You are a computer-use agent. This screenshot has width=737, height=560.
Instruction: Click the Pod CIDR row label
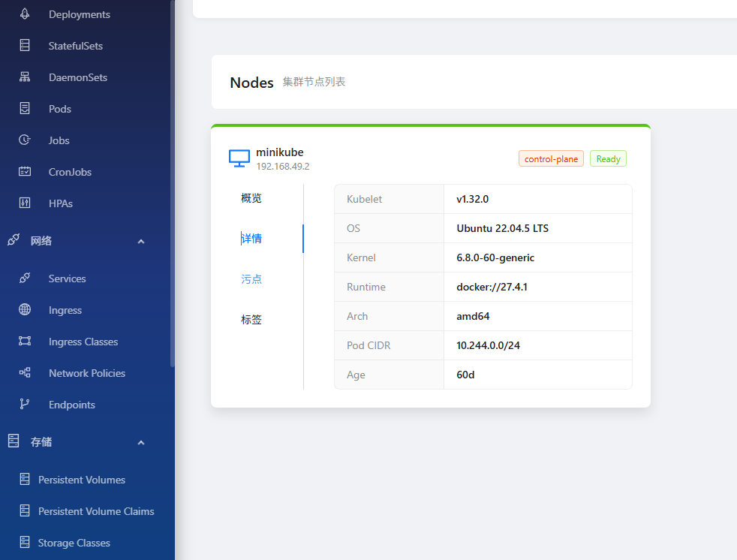(368, 345)
